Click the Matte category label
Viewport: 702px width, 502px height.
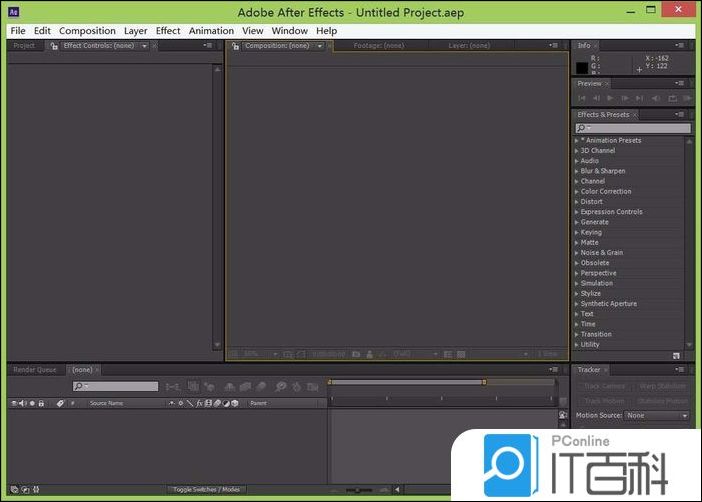pyautogui.click(x=590, y=242)
